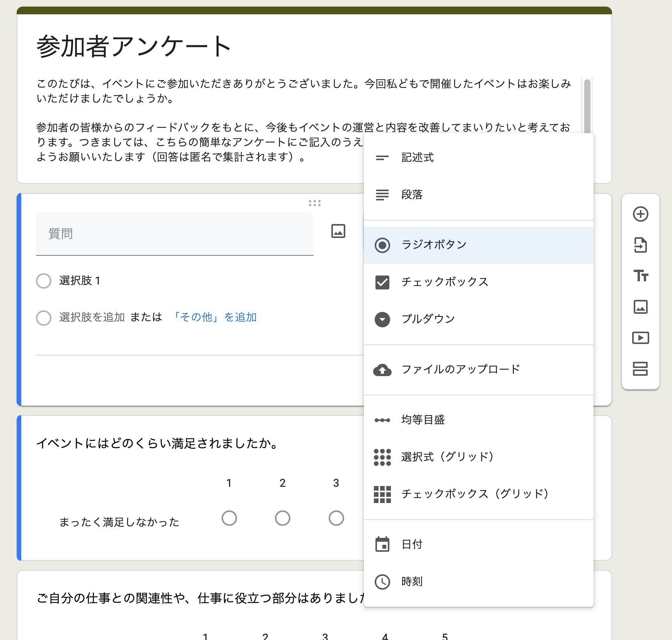Select the 選択肢 1 radio button

click(x=44, y=281)
